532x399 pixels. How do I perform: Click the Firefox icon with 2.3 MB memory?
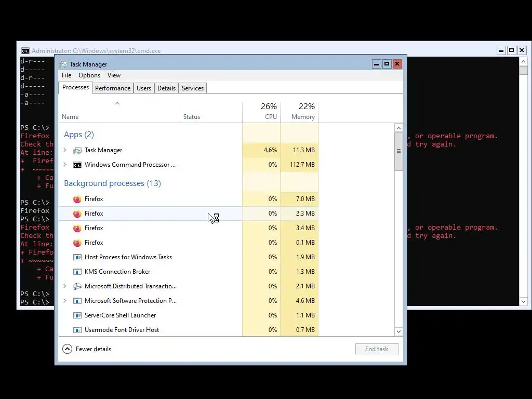point(77,214)
